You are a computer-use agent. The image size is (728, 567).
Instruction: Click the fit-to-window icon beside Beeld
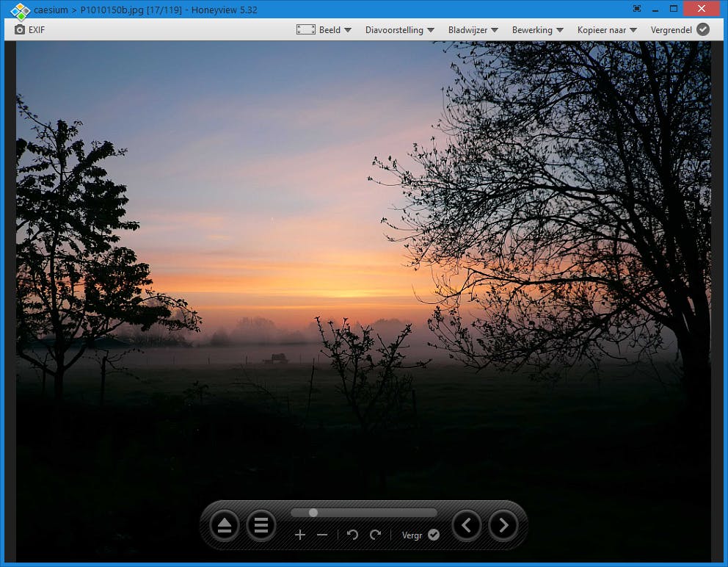[x=305, y=29]
